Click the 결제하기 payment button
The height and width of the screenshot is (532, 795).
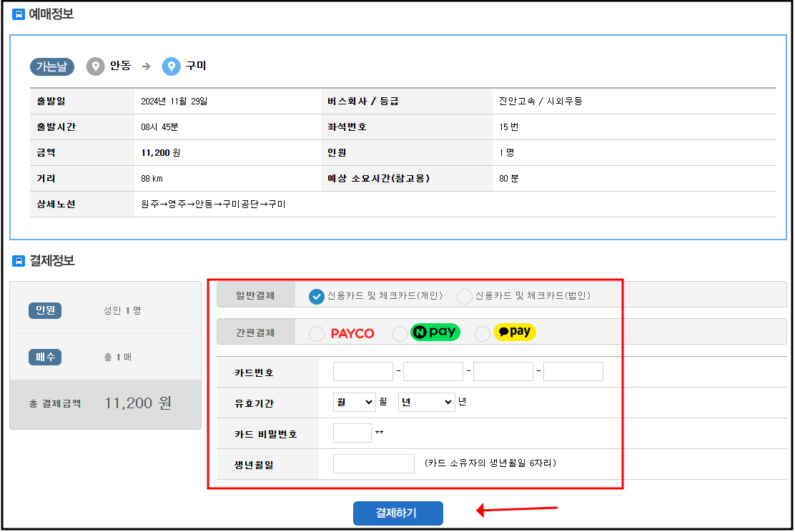[x=397, y=513]
